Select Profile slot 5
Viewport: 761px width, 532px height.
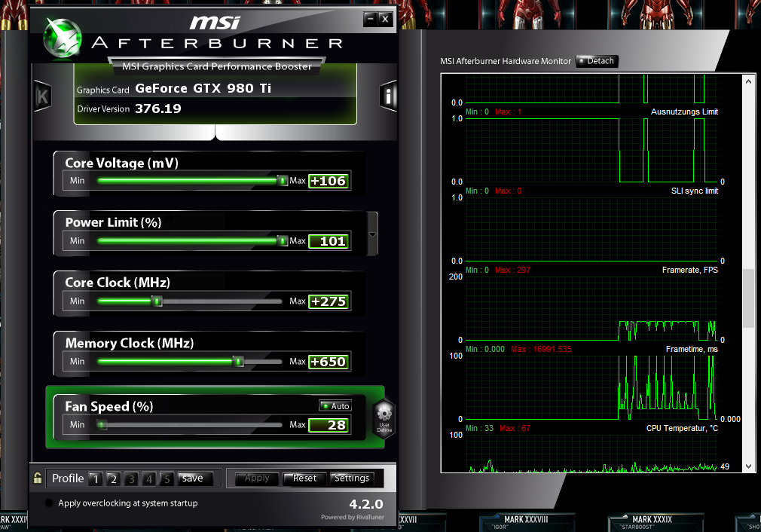click(x=167, y=478)
